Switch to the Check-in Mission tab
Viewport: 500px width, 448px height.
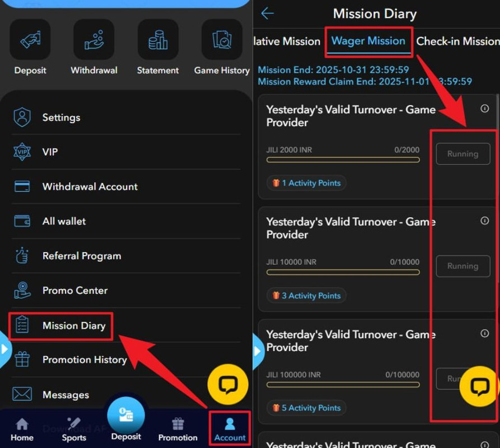[x=457, y=41]
